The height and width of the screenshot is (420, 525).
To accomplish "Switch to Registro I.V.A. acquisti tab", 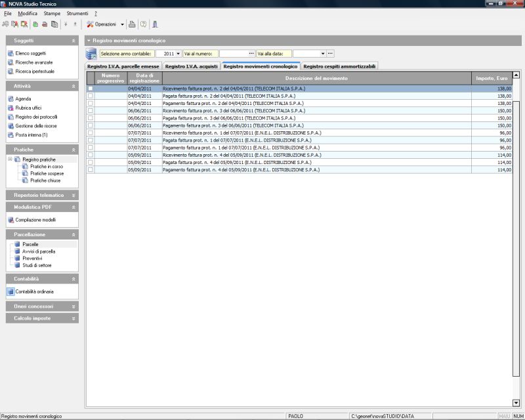I will [x=191, y=66].
